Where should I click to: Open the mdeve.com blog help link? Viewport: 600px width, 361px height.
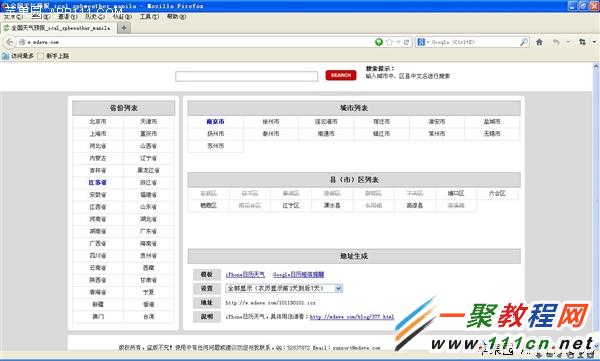[x=352, y=317]
